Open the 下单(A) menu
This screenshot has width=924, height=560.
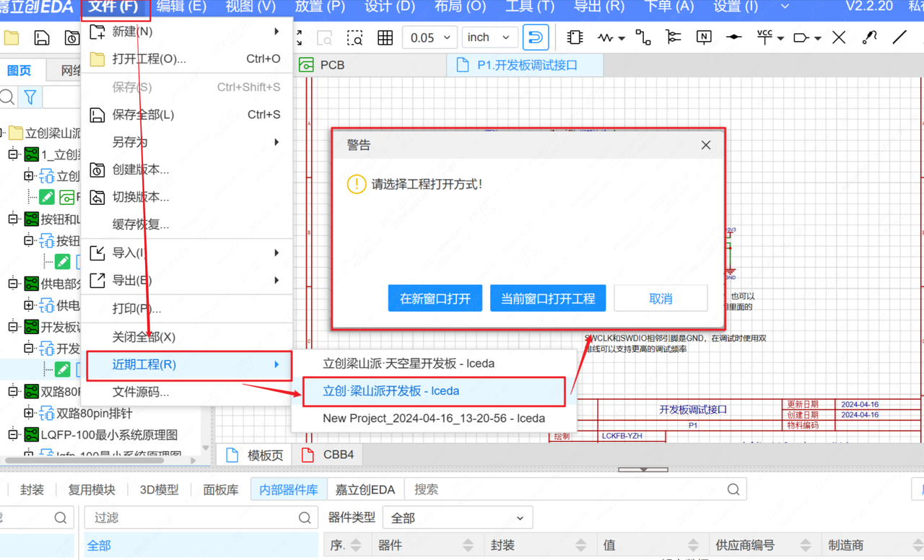click(x=669, y=7)
